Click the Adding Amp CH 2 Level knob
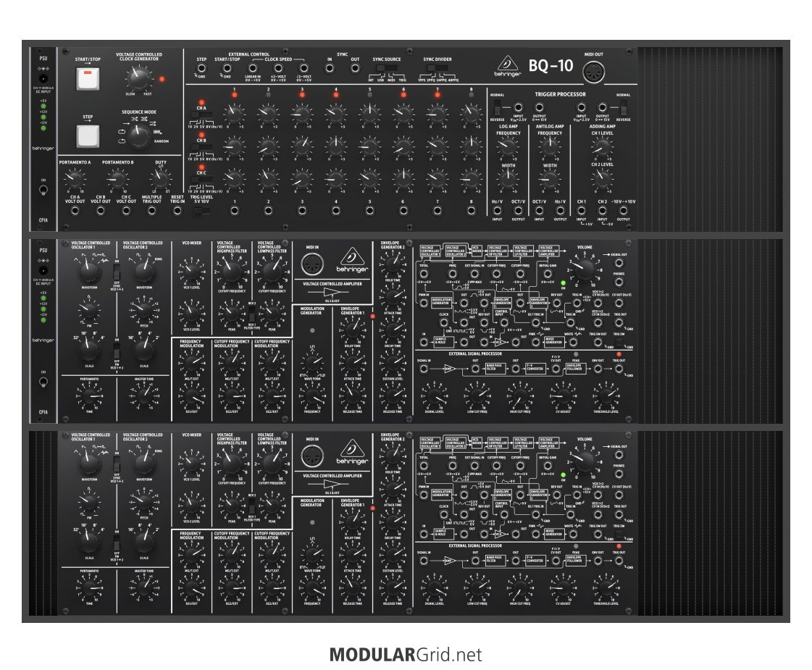812x670 pixels. [602, 179]
